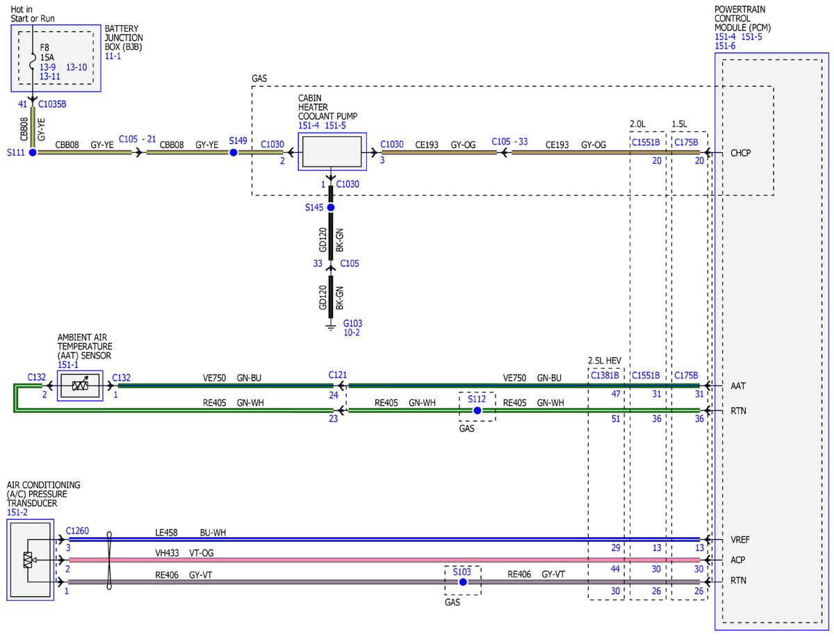The width and height of the screenshot is (834, 644).
Task: Follow the 10-2 ground reference link
Action: click(x=352, y=333)
